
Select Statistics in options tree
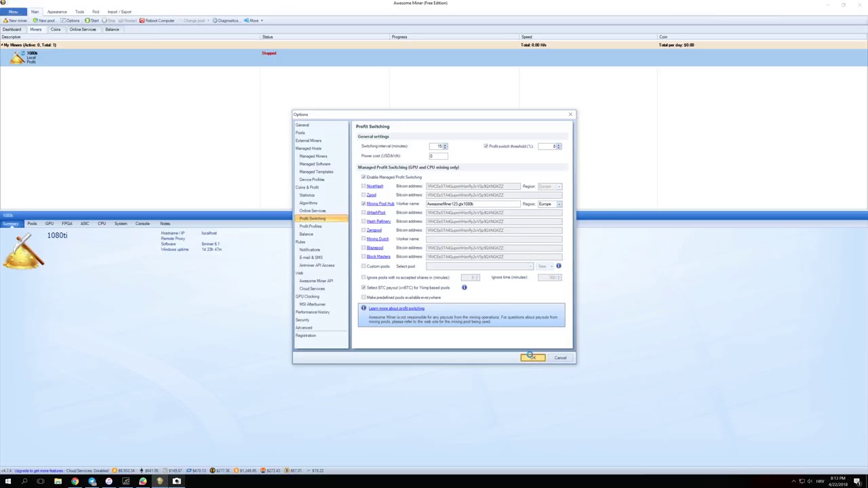[x=307, y=195]
